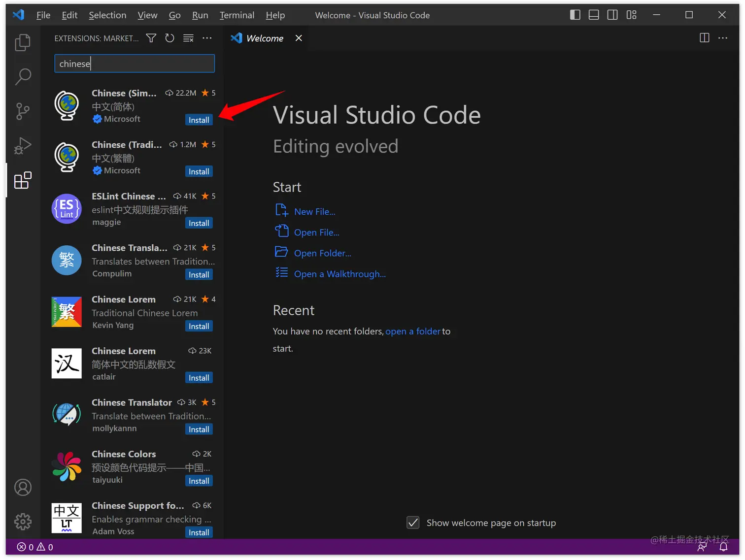Image resolution: width=745 pixels, height=560 pixels.
Task: Clear extensions search results icon
Action: 188,38
